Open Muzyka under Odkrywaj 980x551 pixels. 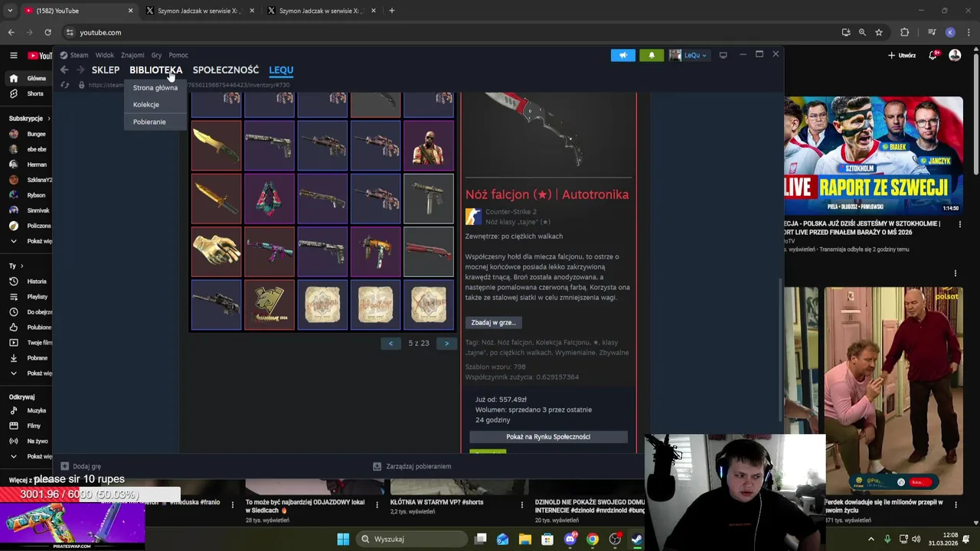tap(28, 411)
